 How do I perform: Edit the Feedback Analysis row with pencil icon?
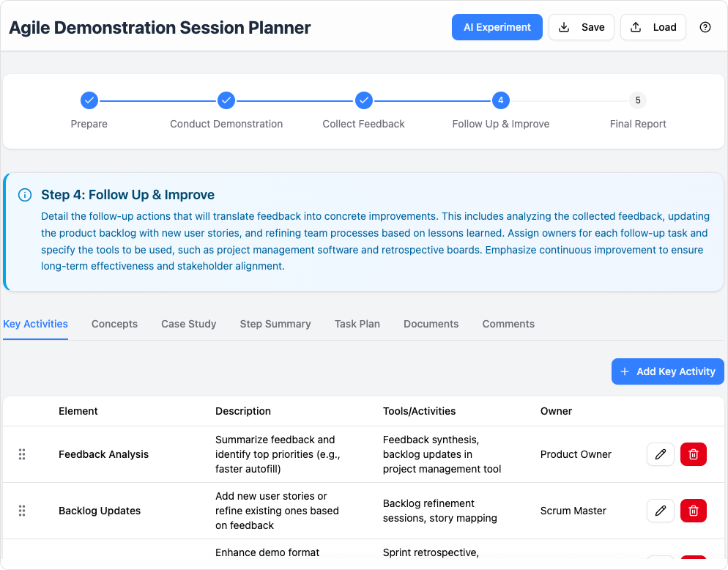(x=660, y=454)
